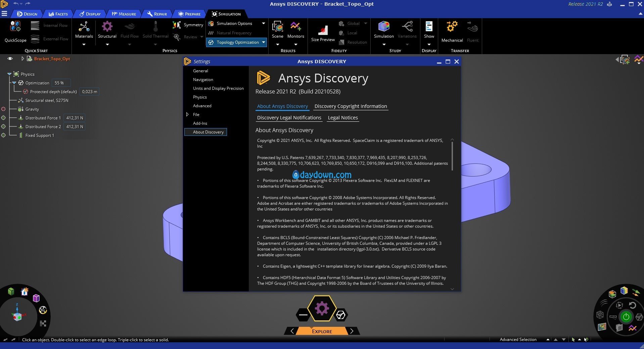Open the Monitors tool
The image size is (644, 349).
(296, 30)
